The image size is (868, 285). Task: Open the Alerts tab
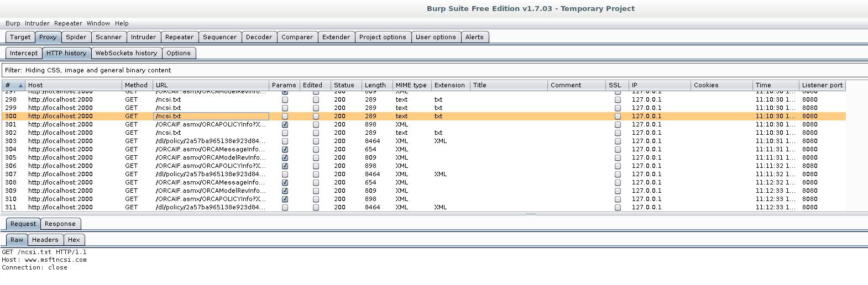(474, 37)
